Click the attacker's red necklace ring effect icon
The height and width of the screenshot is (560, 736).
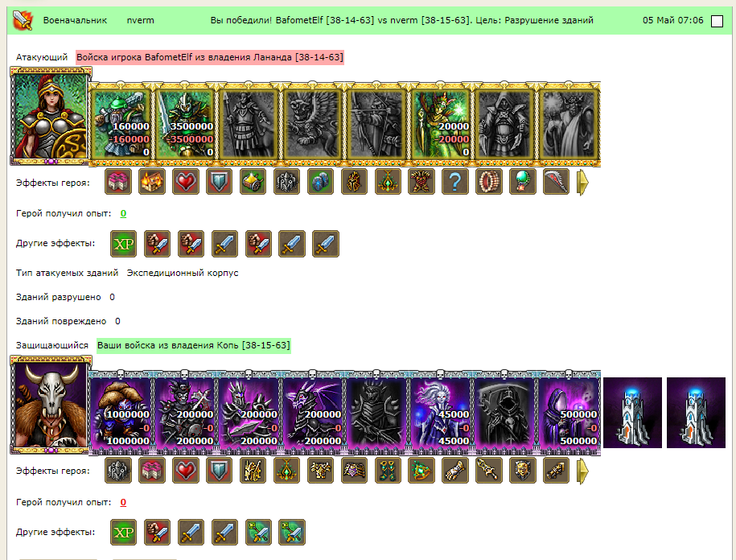[488, 182]
